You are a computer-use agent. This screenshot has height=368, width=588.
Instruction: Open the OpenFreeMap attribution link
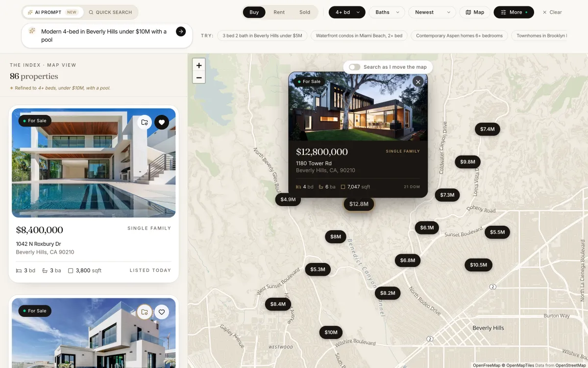pyautogui.click(x=487, y=365)
